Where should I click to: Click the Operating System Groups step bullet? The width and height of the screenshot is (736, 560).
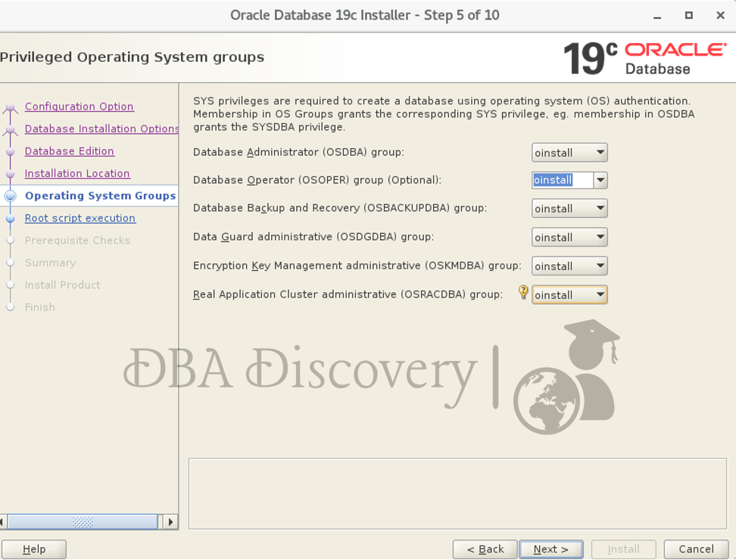10,196
